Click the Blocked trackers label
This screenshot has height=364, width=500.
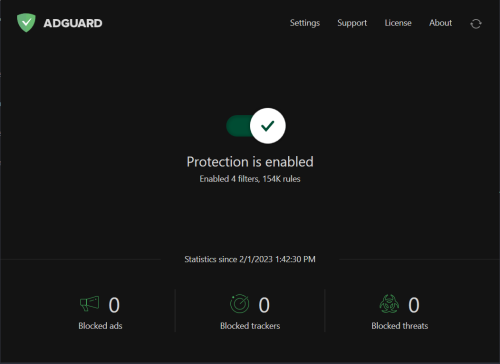coord(250,326)
